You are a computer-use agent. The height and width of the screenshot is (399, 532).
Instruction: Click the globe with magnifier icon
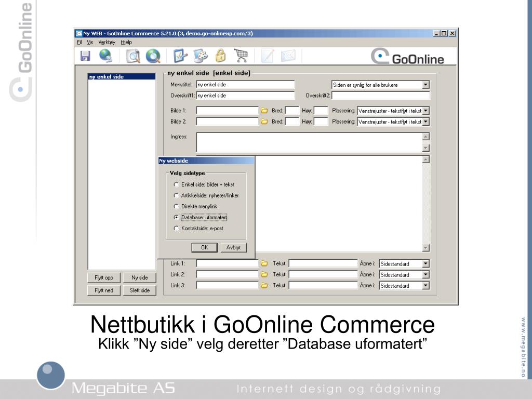coord(153,56)
